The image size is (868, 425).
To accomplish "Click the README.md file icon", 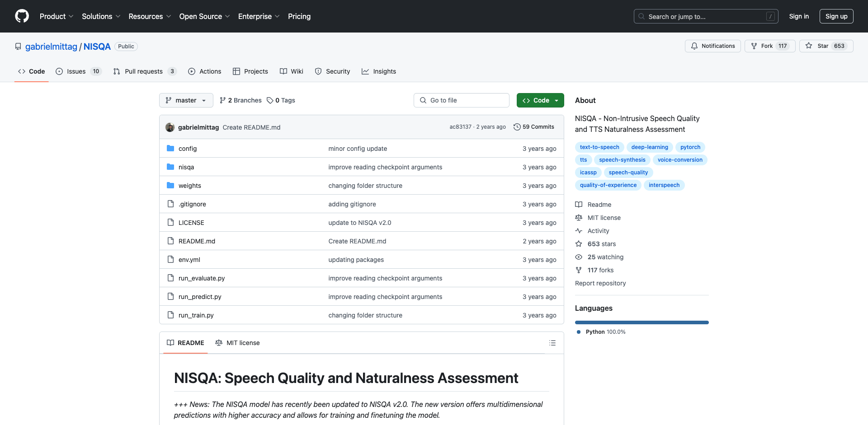I will 170,241.
